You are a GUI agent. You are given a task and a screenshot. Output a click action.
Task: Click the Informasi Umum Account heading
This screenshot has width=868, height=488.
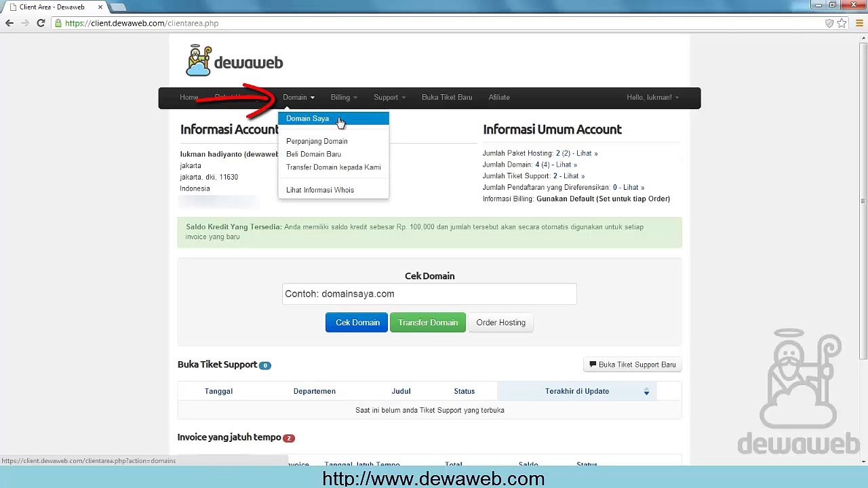tap(552, 129)
